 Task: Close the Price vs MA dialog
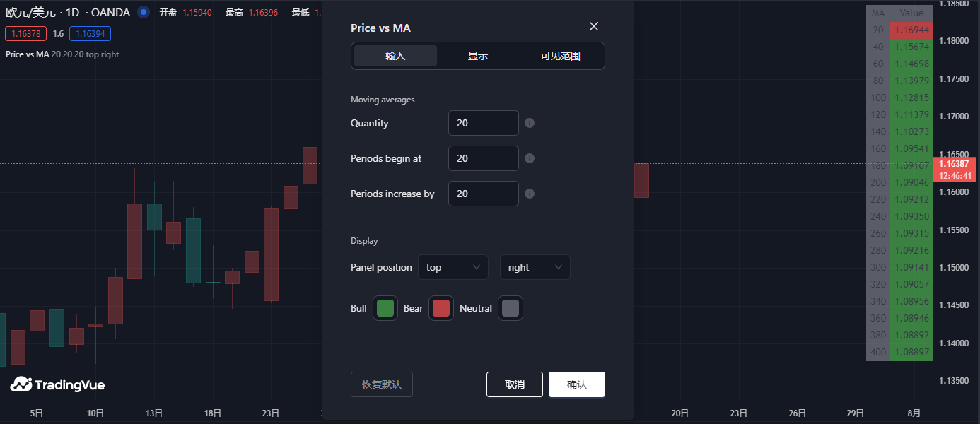tap(594, 26)
